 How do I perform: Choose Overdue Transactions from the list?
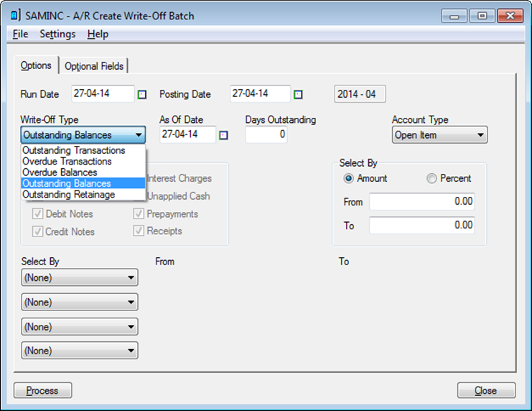83,162
